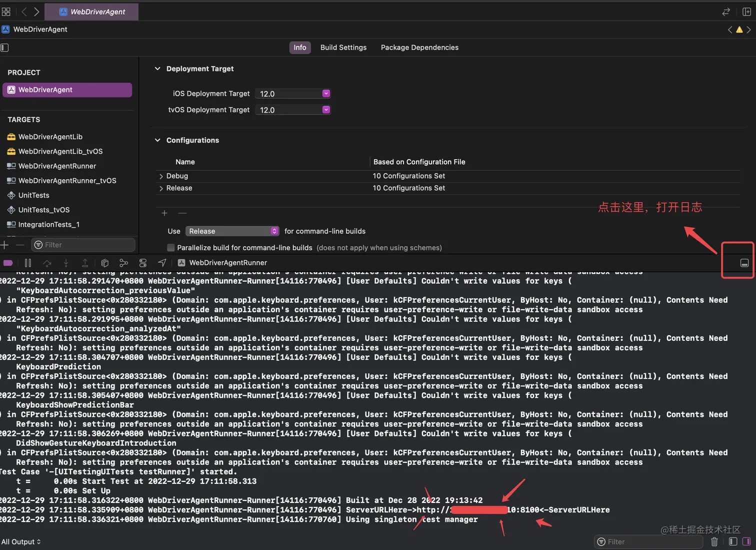Open Debug Memory Graph
Image resolution: width=756 pixels, height=550 pixels.
click(x=123, y=263)
